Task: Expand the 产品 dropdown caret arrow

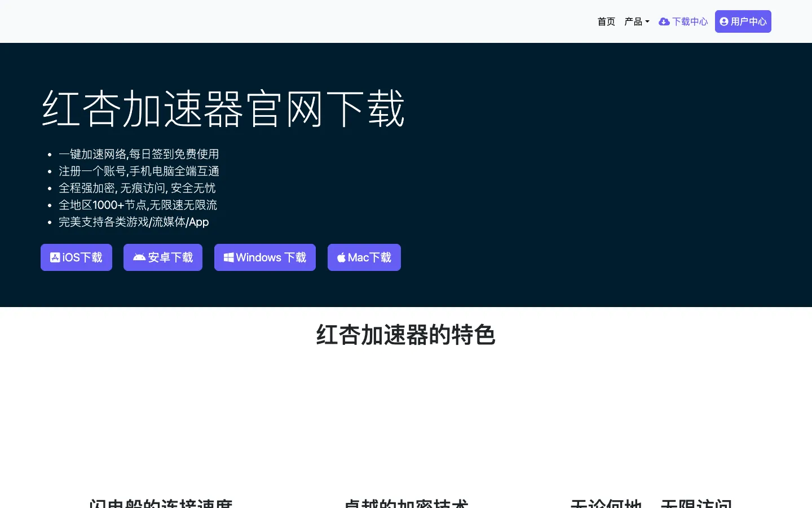Action: (x=647, y=22)
